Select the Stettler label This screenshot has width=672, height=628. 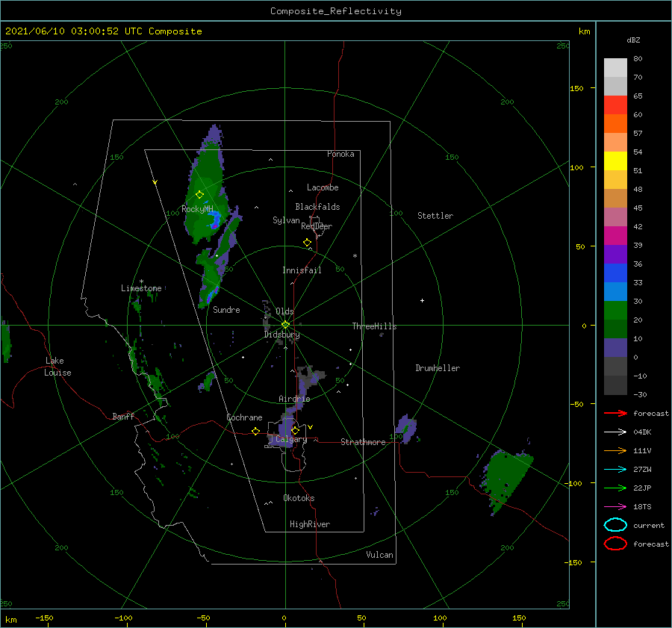point(435,216)
